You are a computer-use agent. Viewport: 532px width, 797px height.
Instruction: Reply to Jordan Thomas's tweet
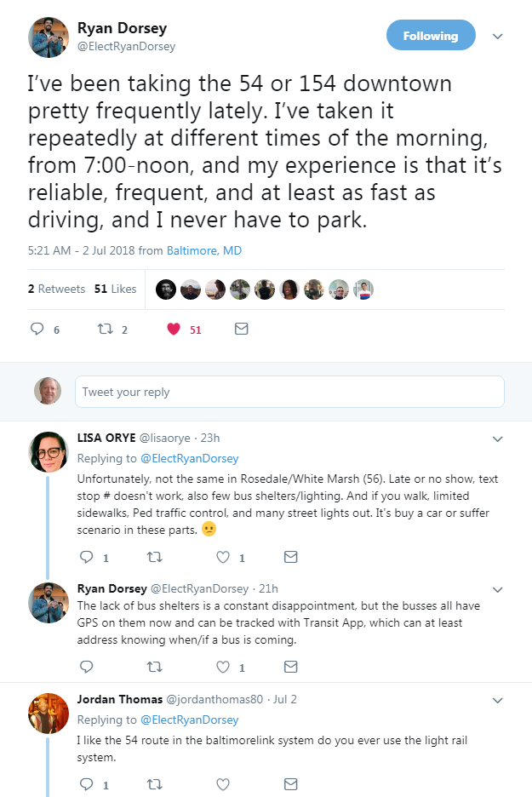click(x=86, y=784)
